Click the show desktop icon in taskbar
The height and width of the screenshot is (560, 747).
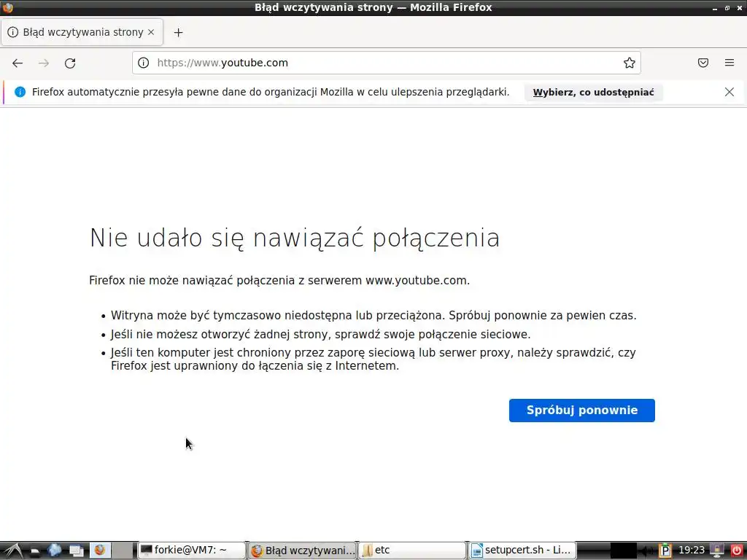coord(76,551)
